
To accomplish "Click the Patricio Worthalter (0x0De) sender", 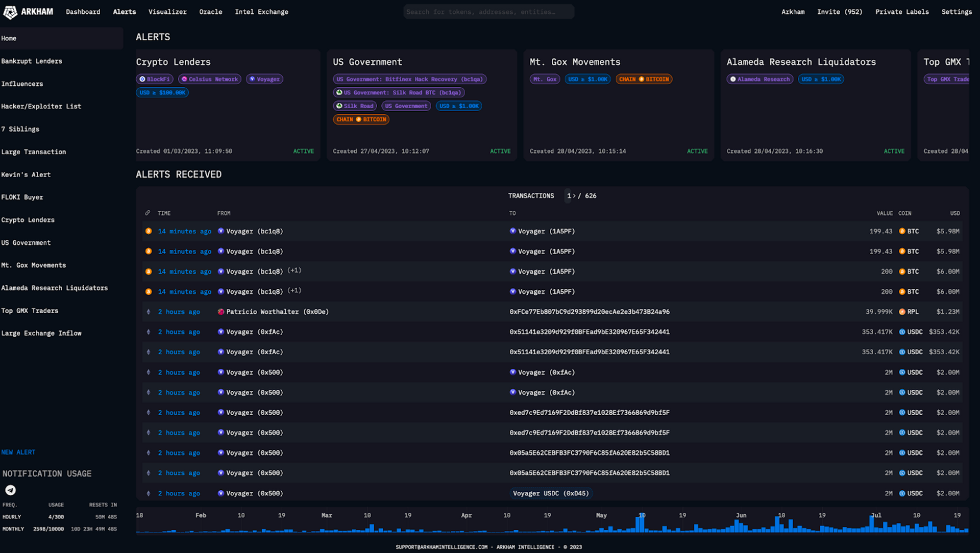I will tap(277, 312).
